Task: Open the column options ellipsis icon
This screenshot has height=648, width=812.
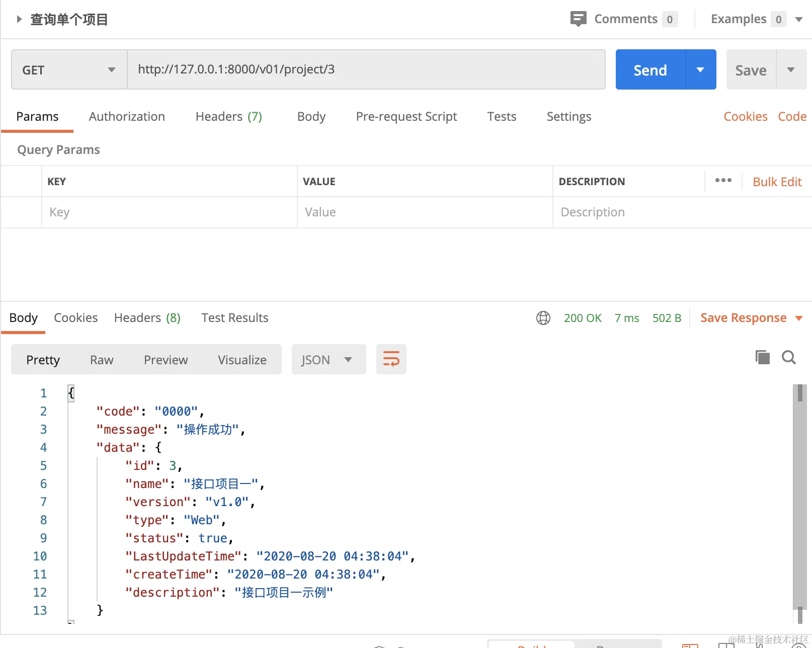Action: pos(723,181)
